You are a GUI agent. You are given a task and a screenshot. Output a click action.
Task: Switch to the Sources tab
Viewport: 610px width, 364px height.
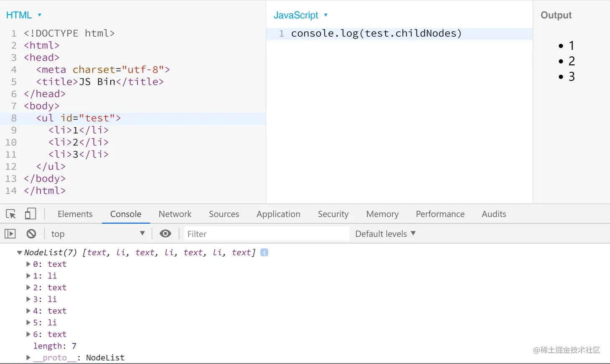(x=224, y=214)
